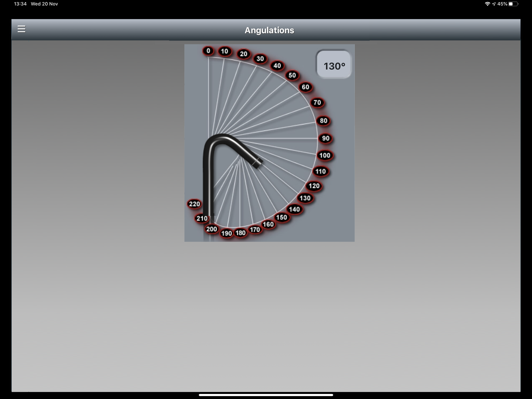Select the 90 degree angle marker

(x=326, y=138)
